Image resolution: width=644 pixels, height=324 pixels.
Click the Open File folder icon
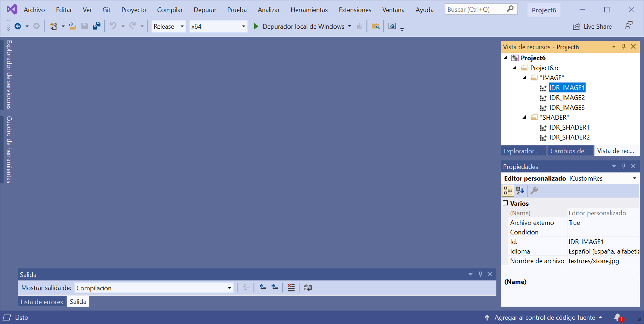coord(72,26)
